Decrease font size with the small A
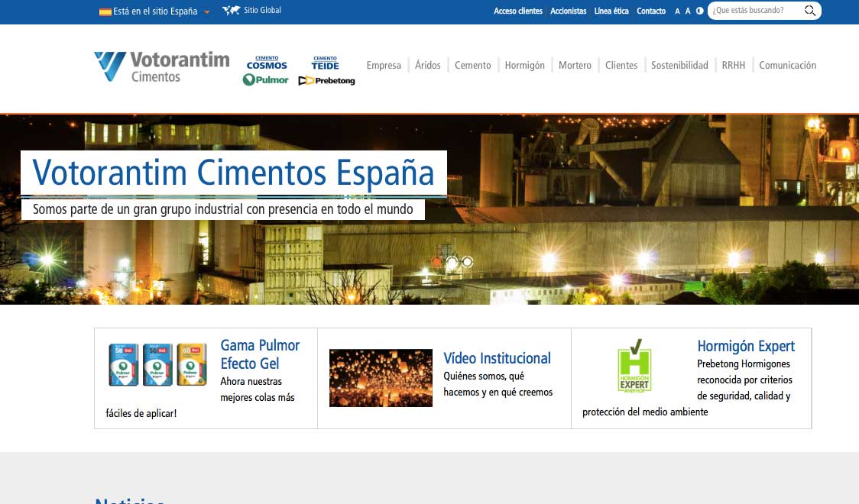This screenshot has width=859, height=504. pos(689,11)
